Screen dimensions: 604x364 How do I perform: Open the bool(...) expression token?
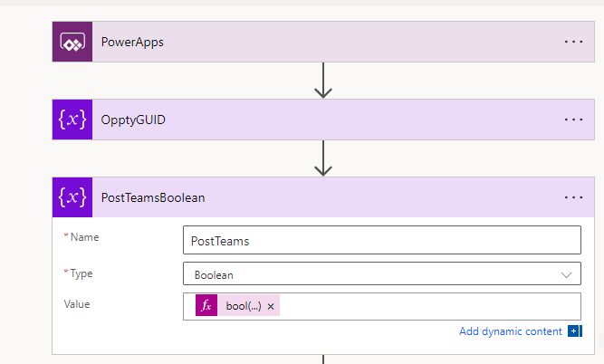243,307
